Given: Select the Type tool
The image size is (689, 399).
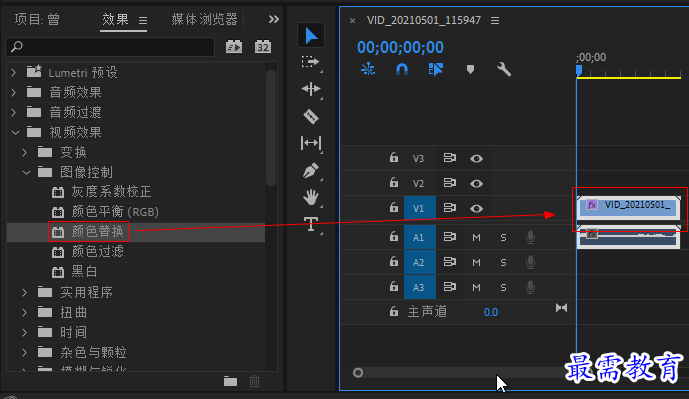Looking at the screenshot, I should [x=311, y=224].
